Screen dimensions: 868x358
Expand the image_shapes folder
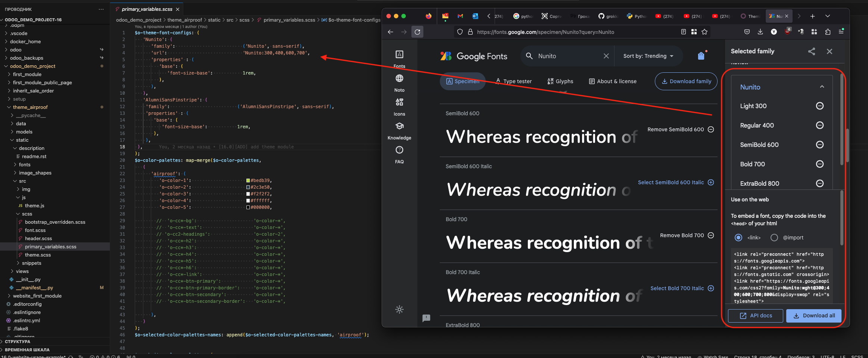[x=35, y=173]
